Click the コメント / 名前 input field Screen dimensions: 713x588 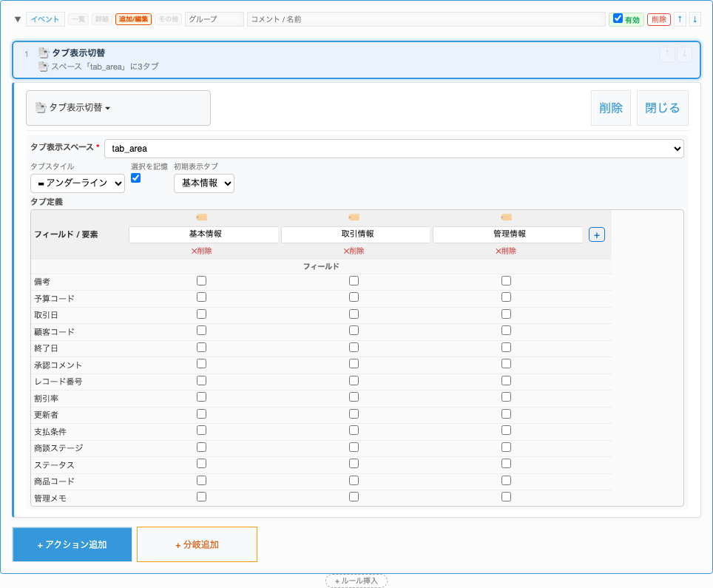425,19
